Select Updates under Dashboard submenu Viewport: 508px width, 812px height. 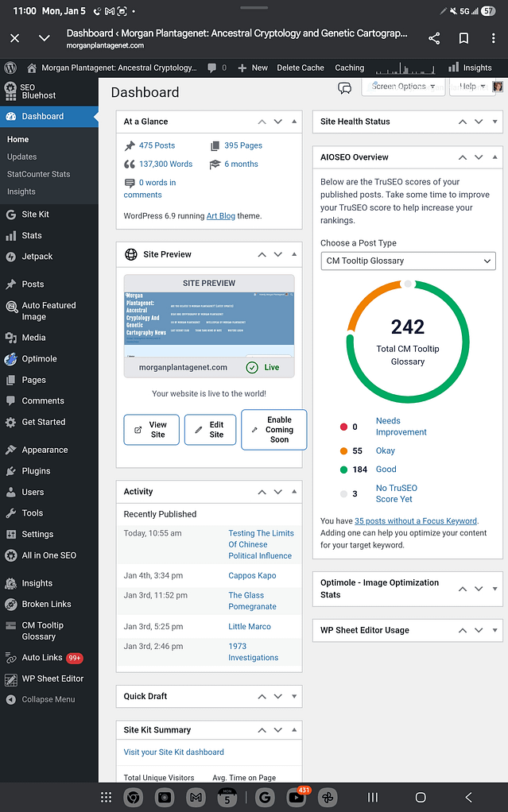21,157
